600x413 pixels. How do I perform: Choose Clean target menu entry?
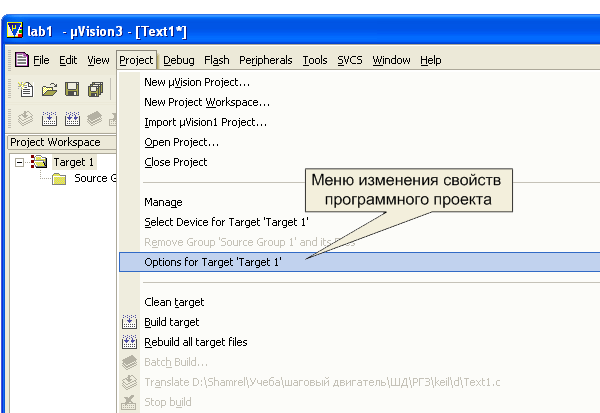coord(360,302)
